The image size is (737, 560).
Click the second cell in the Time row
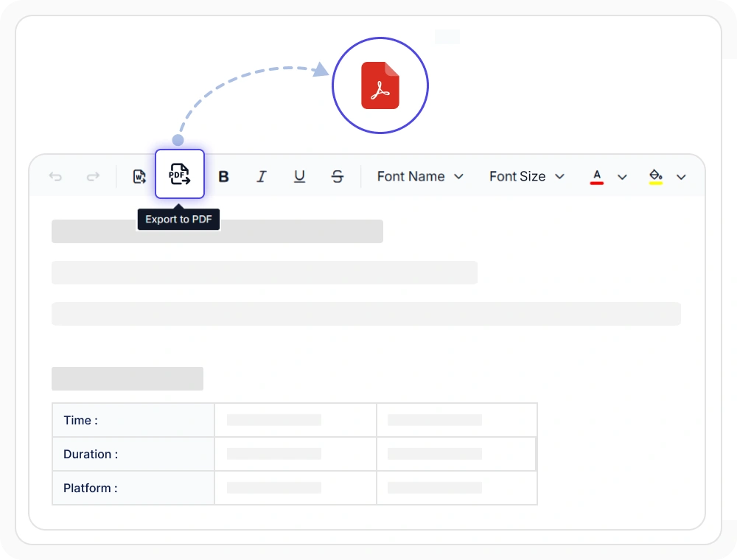pos(296,420)
